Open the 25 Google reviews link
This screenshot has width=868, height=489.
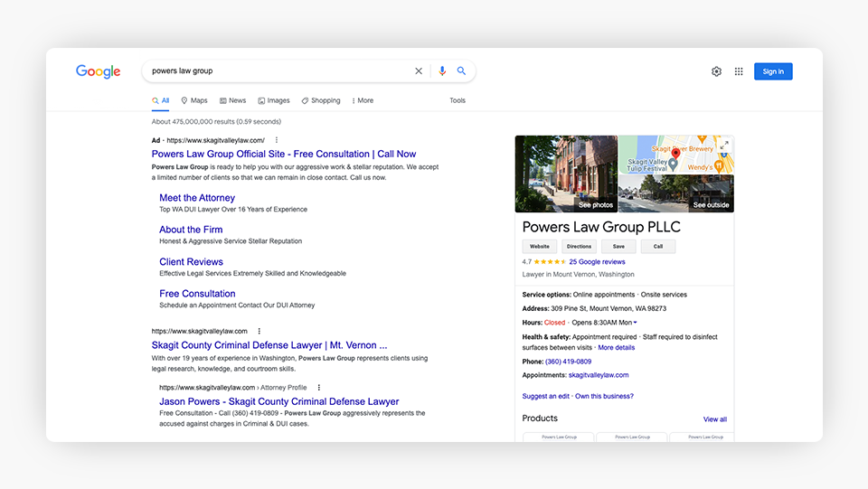pos(597,262)
